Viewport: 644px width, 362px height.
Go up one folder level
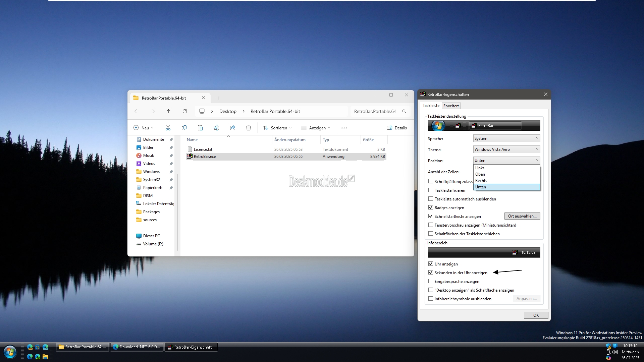coord(169,111)
